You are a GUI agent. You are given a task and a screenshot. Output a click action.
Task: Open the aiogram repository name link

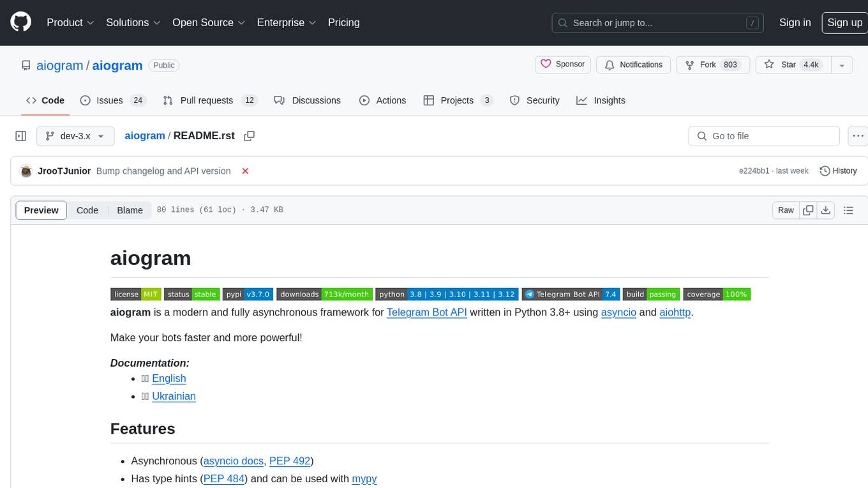click(117, 65)
